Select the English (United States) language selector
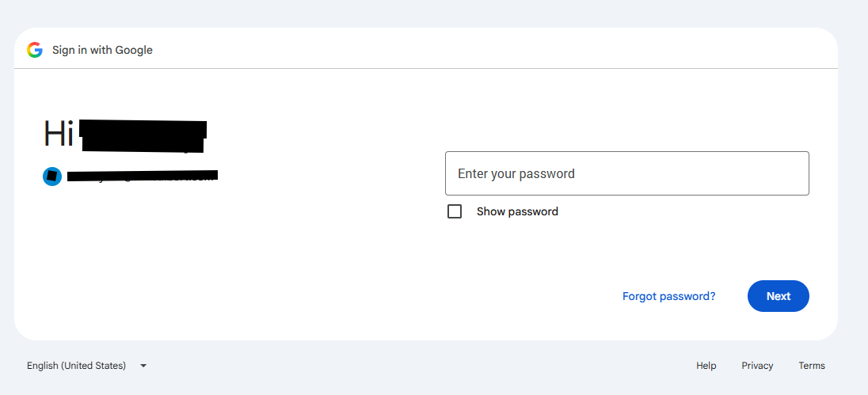868x395 pixels. pos(87,366)
